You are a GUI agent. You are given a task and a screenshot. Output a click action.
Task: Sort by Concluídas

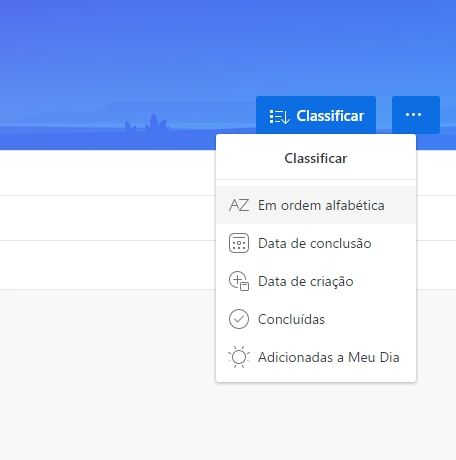click(316, 319)
